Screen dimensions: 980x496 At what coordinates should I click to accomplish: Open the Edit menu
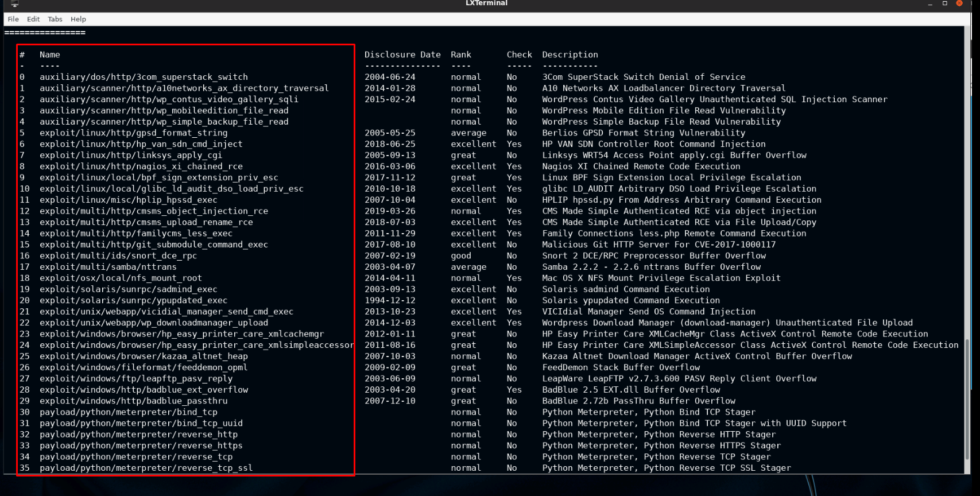pos(33,19)
